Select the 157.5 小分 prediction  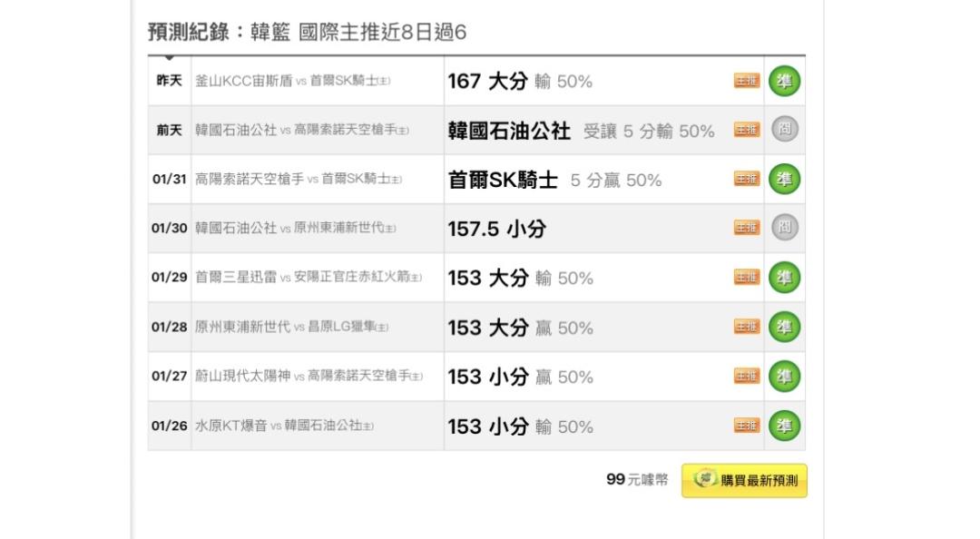[x=496, y=230]
